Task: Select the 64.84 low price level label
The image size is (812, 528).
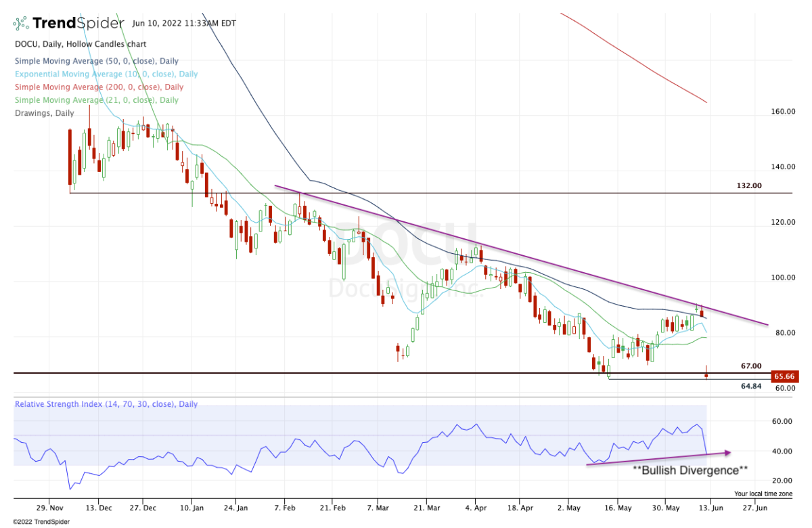Action: [x=751, y=387]
